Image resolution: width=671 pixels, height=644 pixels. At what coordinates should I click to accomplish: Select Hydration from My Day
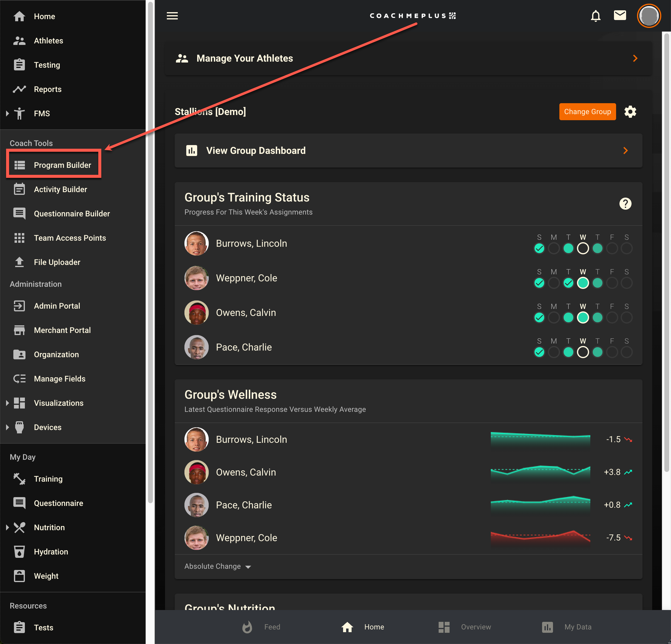click(51, 551)
